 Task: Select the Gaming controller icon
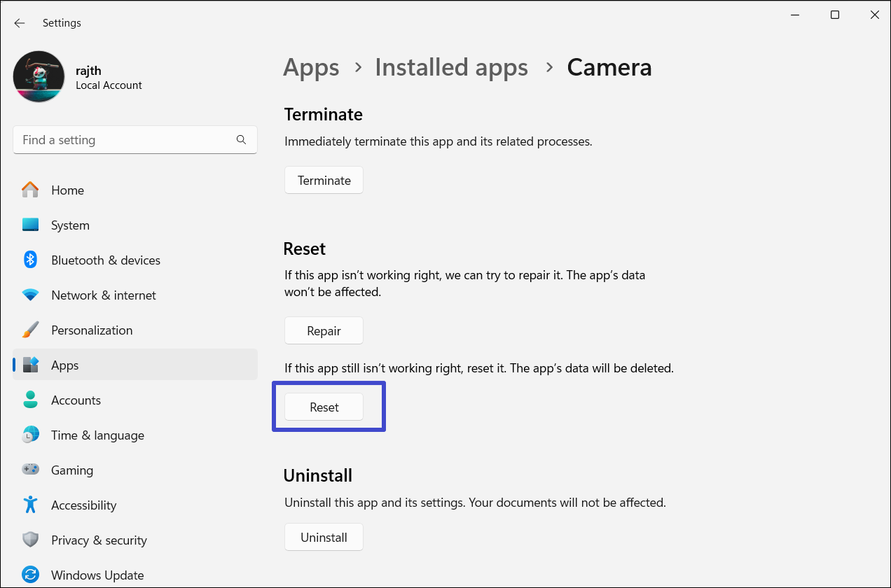[30, 470]
